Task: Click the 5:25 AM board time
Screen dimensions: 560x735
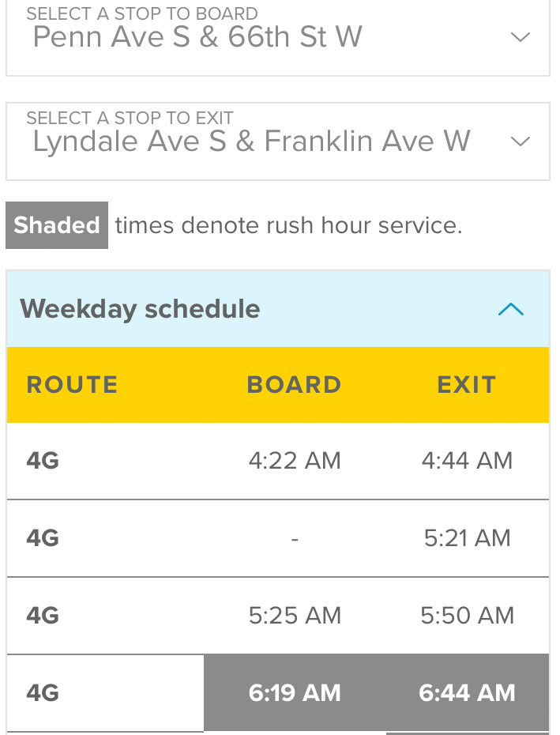Action: tap(295, 616)
